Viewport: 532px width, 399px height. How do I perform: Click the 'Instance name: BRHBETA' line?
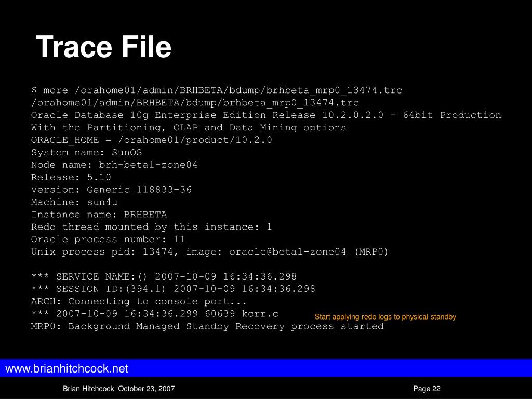99,215
